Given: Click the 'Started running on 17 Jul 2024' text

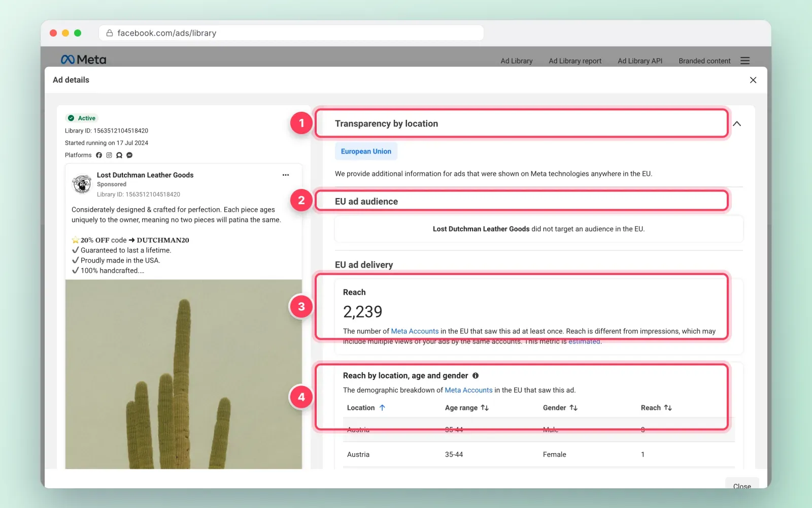Looking at the screenshot, I should [x=107, y=143].
